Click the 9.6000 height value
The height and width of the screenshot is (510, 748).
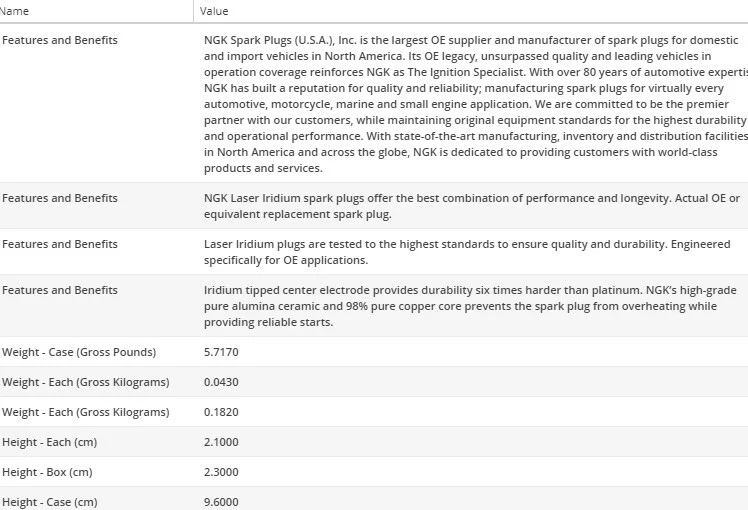221,502
